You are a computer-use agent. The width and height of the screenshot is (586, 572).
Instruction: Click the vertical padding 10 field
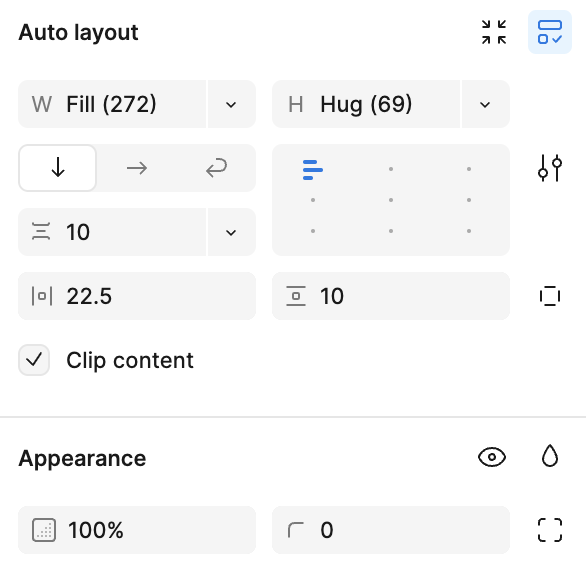(x=391, y=296)
